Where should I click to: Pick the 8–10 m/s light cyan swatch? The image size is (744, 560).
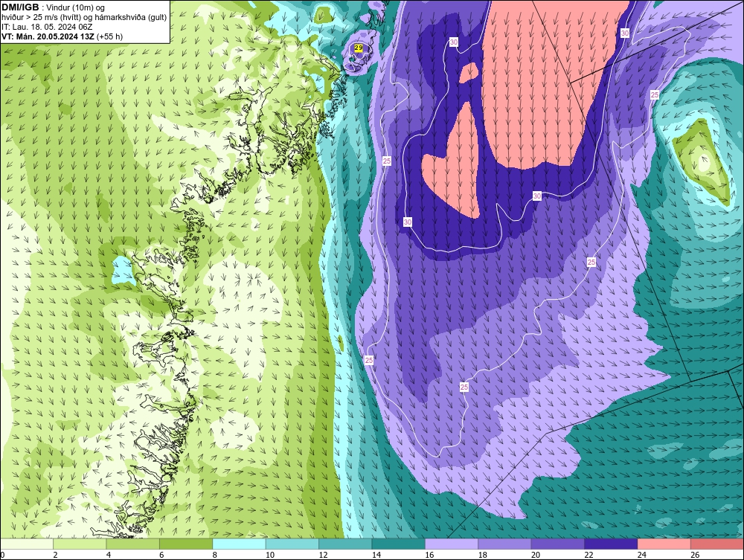tap(239, 544)
